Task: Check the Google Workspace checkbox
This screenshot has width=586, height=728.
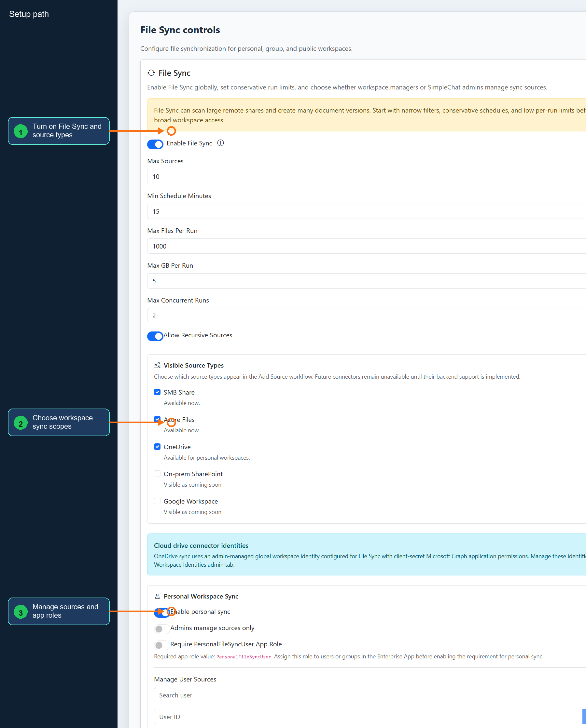Action: pyautogui.click(x=157, y=501)
